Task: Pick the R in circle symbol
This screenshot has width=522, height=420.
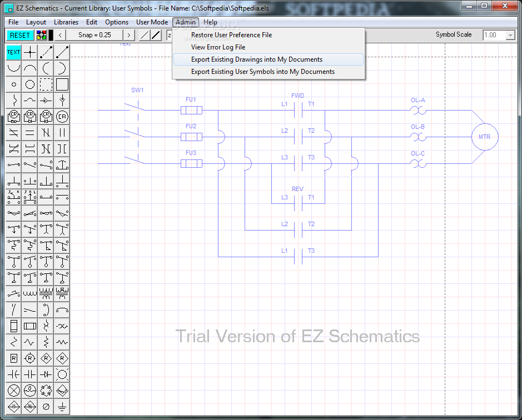Action: point(29,358)
